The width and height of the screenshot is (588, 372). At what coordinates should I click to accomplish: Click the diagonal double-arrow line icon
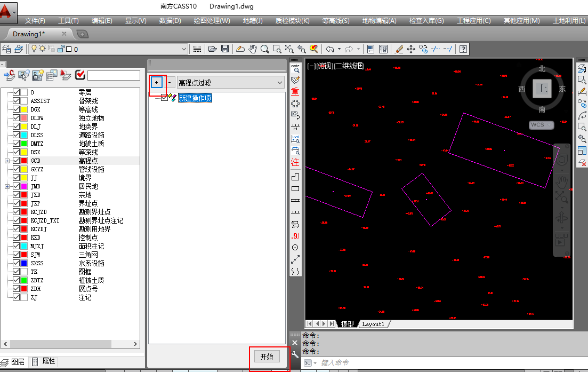(x=295, y=259)
